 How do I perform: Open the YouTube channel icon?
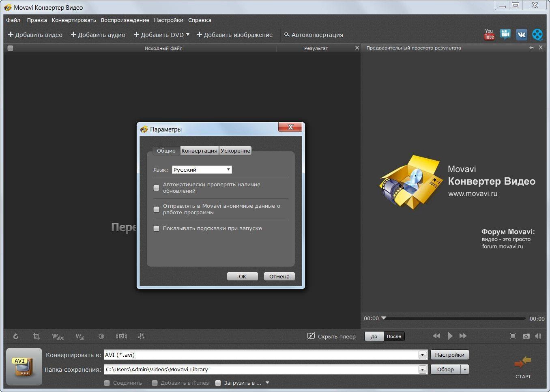[489, 34]
